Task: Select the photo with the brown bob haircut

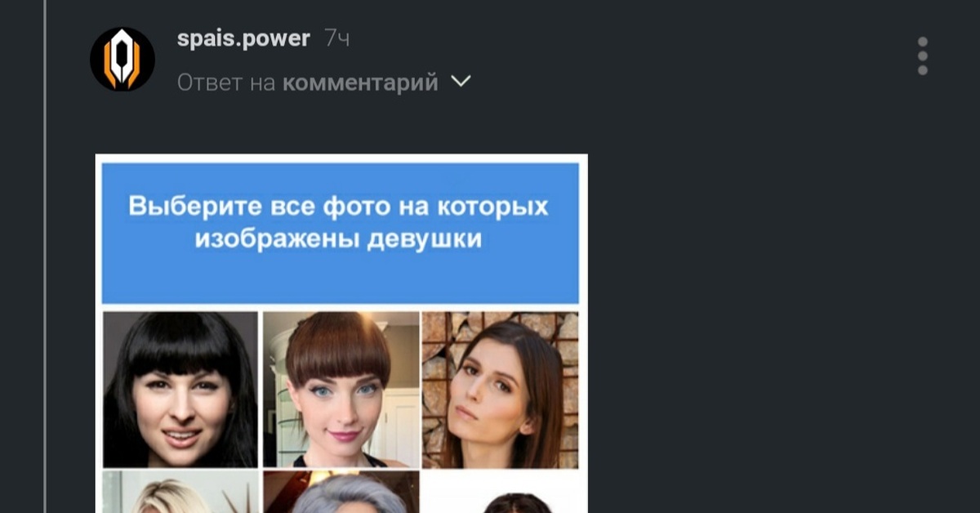Action: tap(341, 390)
